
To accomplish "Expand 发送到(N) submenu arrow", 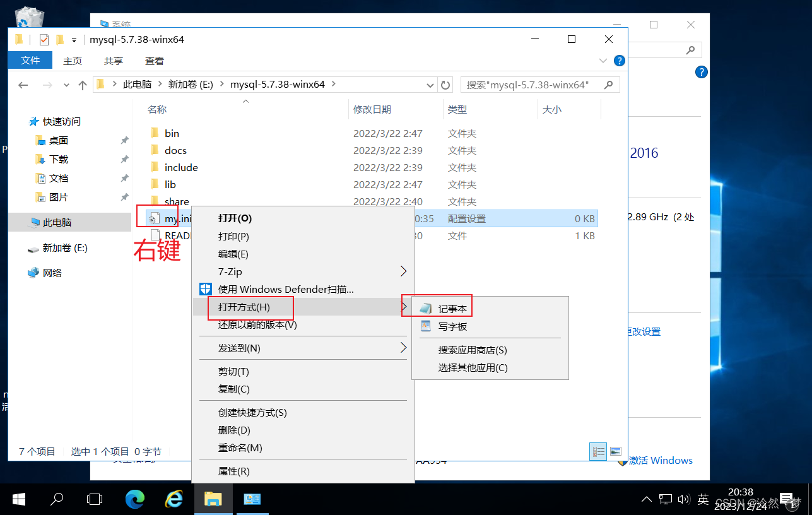I will (x=404, y=348).
